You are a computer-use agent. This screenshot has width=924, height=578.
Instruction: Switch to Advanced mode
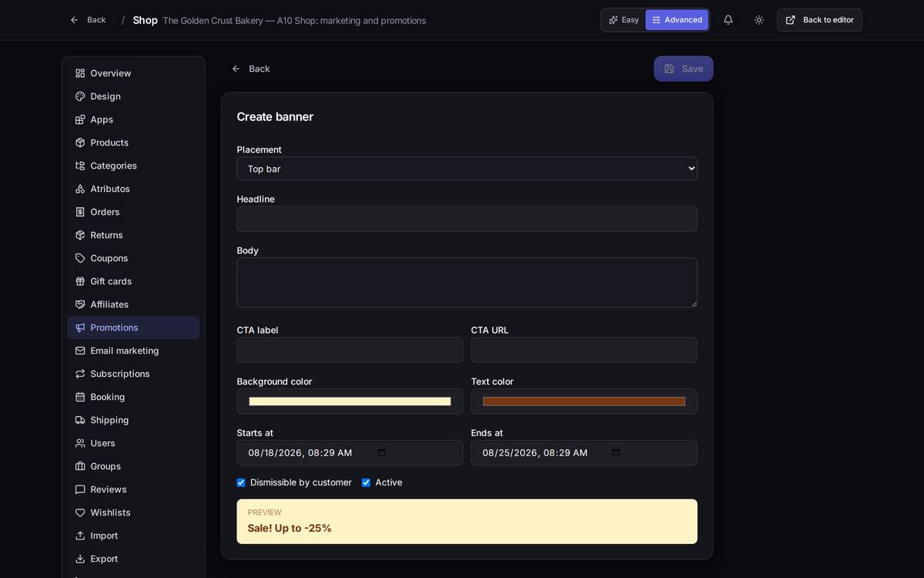coord(677,20)
